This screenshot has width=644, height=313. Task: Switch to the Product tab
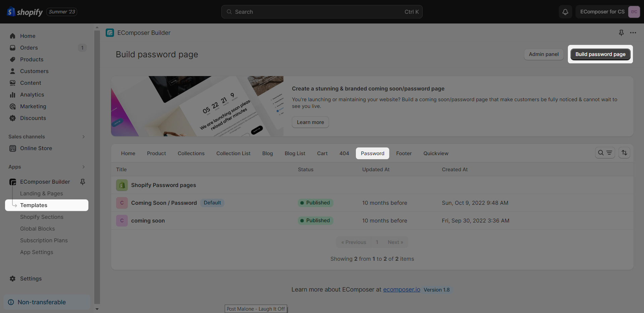156,153
